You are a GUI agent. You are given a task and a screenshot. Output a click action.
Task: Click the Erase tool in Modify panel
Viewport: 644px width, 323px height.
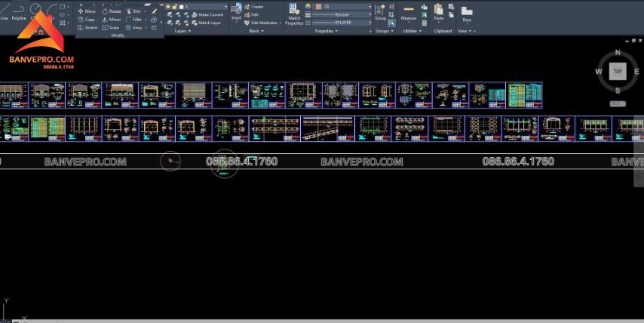(x=155, y=11)
